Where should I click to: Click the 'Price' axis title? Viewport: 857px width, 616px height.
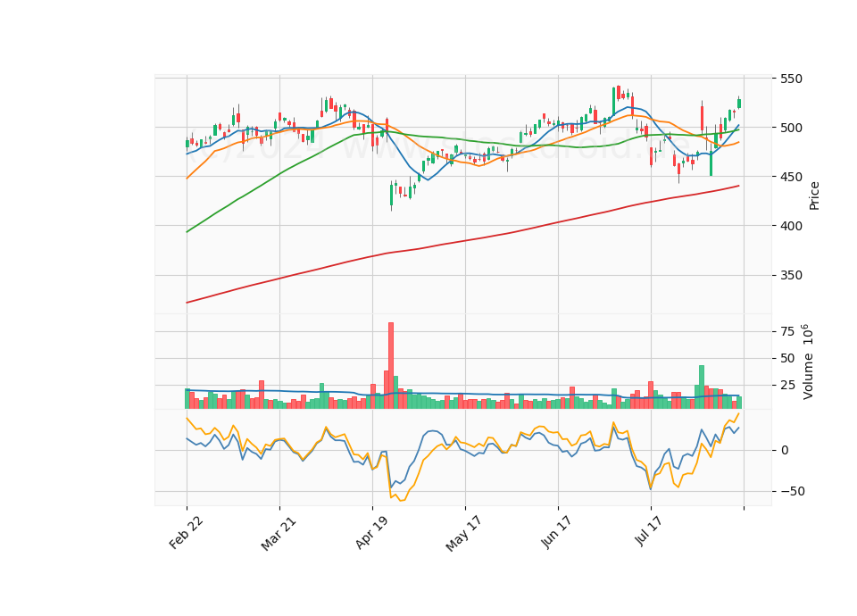click(x=814, y=196)
